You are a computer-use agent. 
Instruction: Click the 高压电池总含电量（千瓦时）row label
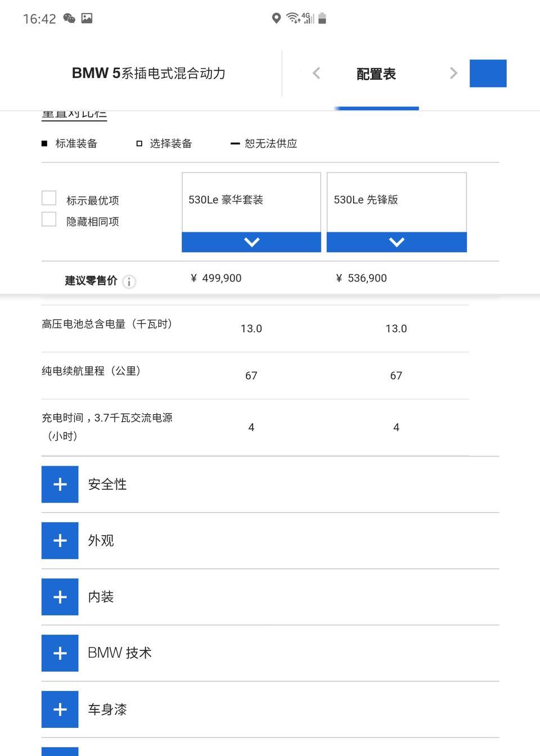107,324
